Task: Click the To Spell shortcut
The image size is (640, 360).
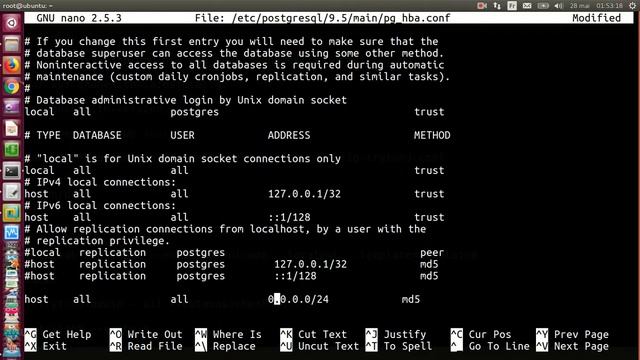Action: click(x=399, y=346)
